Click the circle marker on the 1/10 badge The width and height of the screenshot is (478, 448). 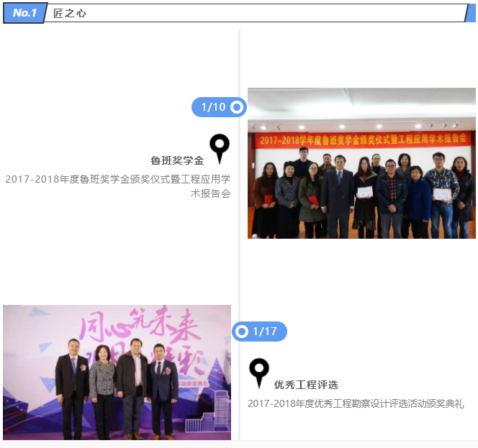237,107
